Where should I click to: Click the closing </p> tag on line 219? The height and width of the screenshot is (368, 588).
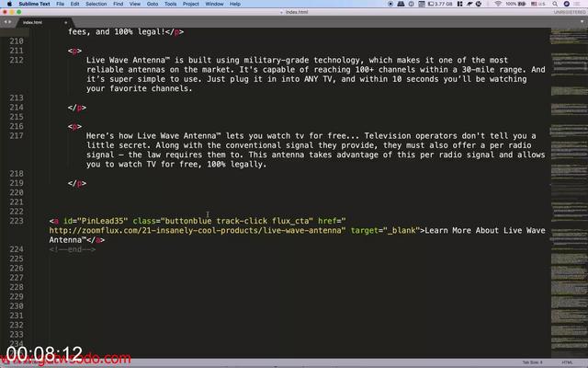coord(77,183)
